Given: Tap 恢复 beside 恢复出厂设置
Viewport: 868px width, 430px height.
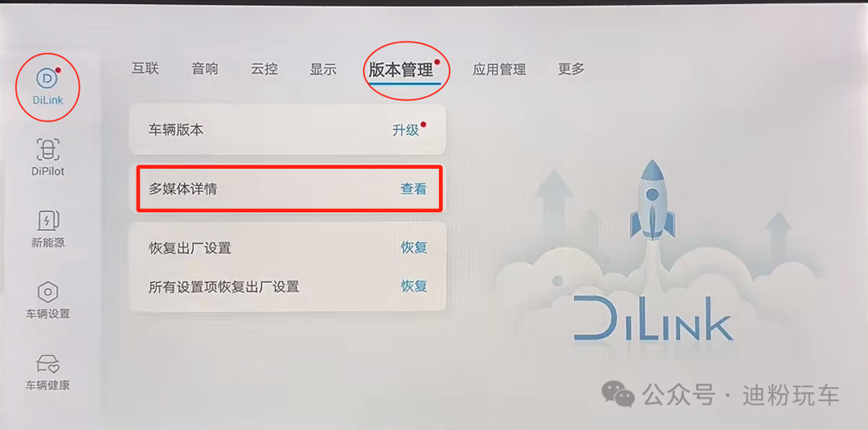Looking at the screenshot, I should pos(414,248).
